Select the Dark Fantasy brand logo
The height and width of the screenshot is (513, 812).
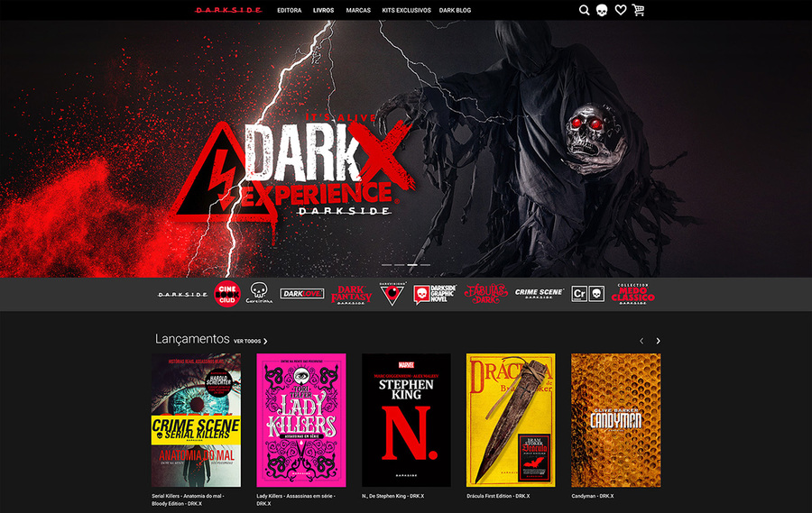[351, 294]
